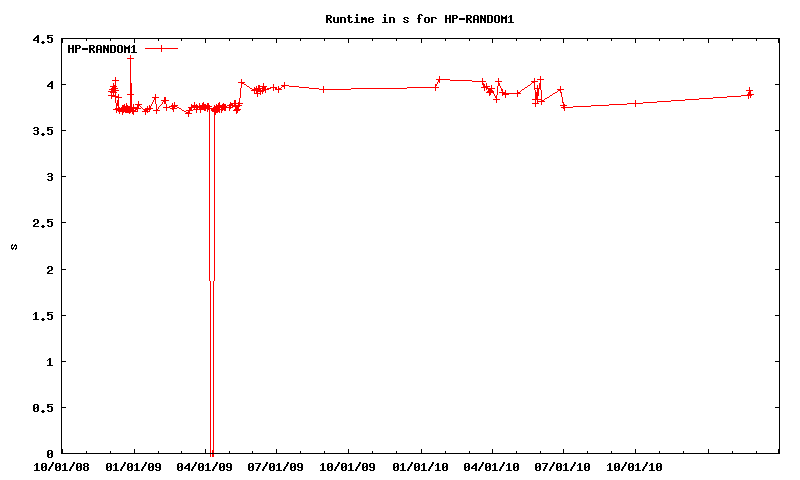Click the 10/01/08 x-axis date label
The width and height of the screenshot is (800, 480).
[62, 465]
